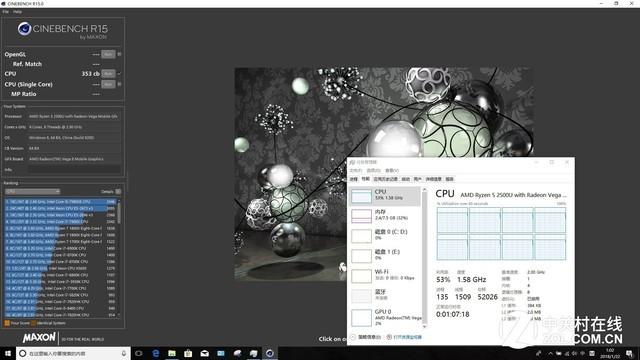The width and height of the screenshot is (640, 360).
Task: Open Task View from the taskbar
Action: pos(139,353)
